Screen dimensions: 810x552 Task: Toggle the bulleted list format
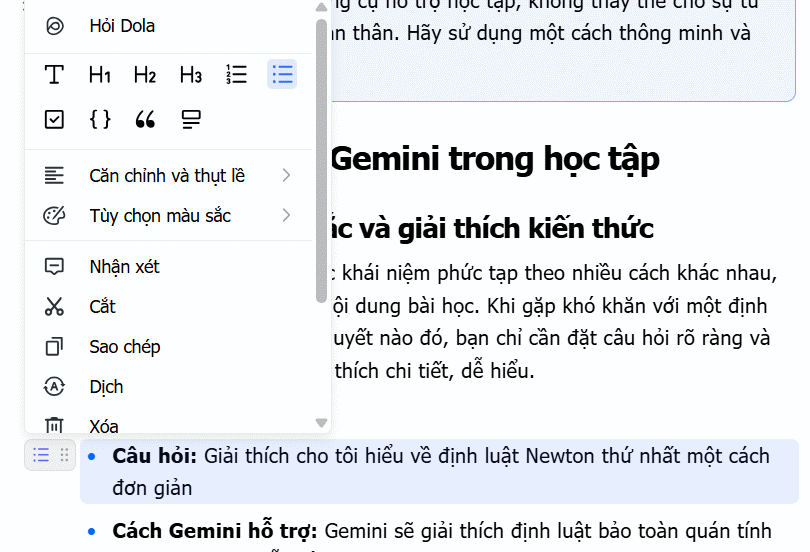[282, 74]
